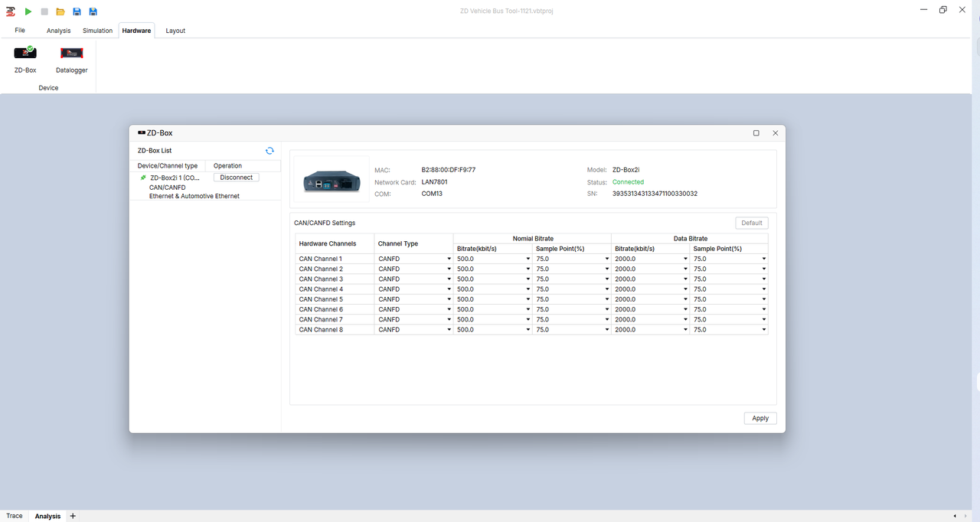Switch to the Simulation ribbon tab
Viewport: 980px width, 522px height.
97,31
